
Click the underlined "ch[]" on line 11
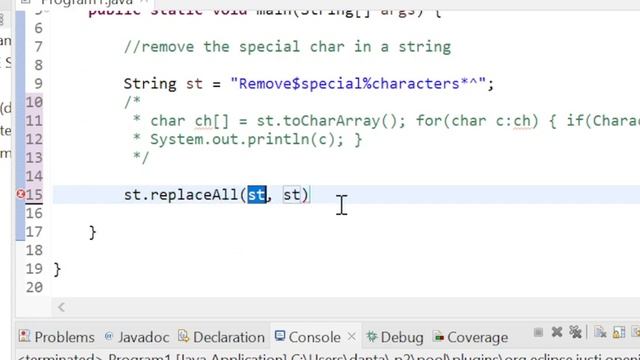211,121
